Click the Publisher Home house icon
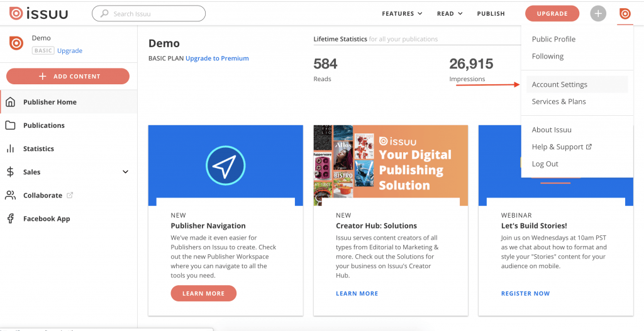Image resolution: width=644 pixels, height=331 pixels. 10,102
